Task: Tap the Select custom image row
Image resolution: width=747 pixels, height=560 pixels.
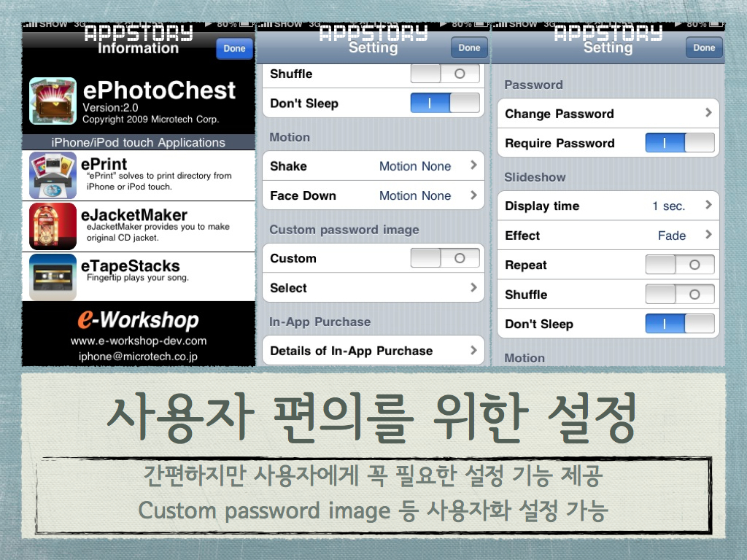Action: [373, 288]
